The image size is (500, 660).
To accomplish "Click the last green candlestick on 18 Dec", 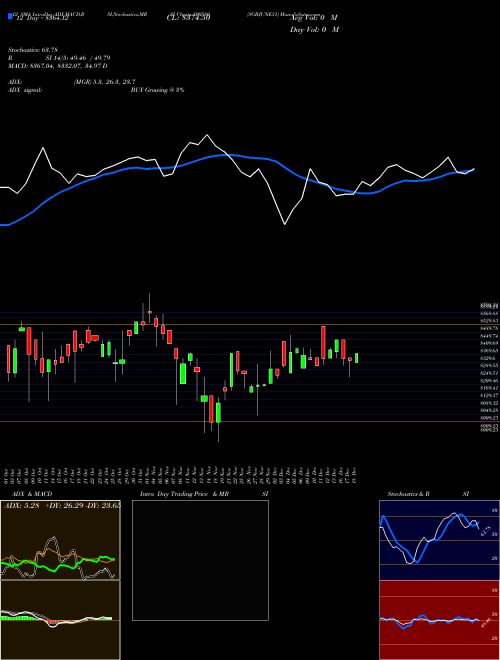I will coord(356,358).
